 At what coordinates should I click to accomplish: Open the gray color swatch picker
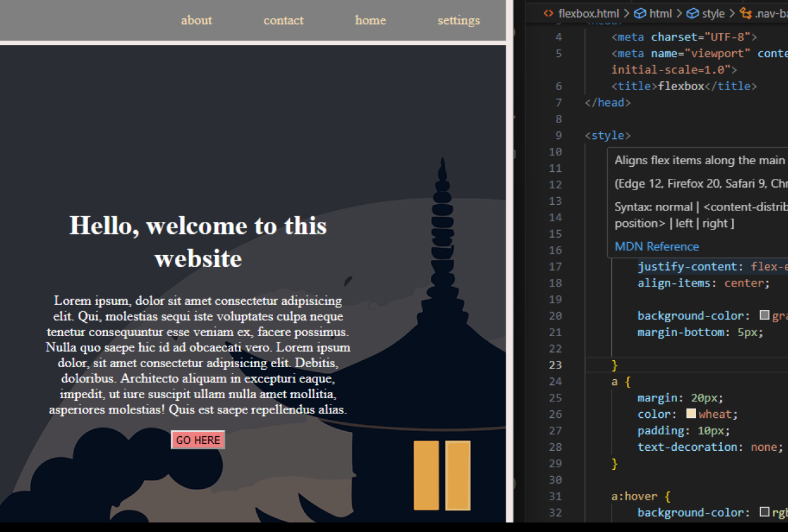click(765, 316)
